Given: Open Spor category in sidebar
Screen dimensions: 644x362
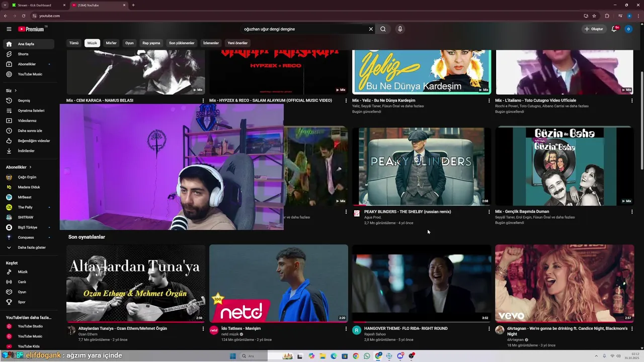Looking at the screenshot, I should (x=29, y=302).
